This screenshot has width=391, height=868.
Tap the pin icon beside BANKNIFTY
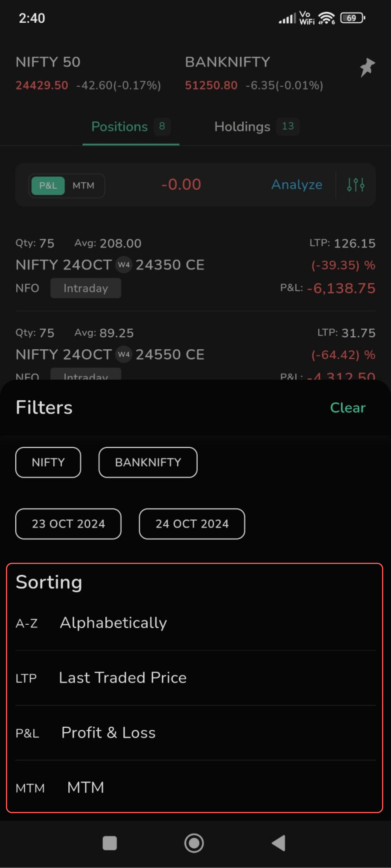[x=367, y=67]
